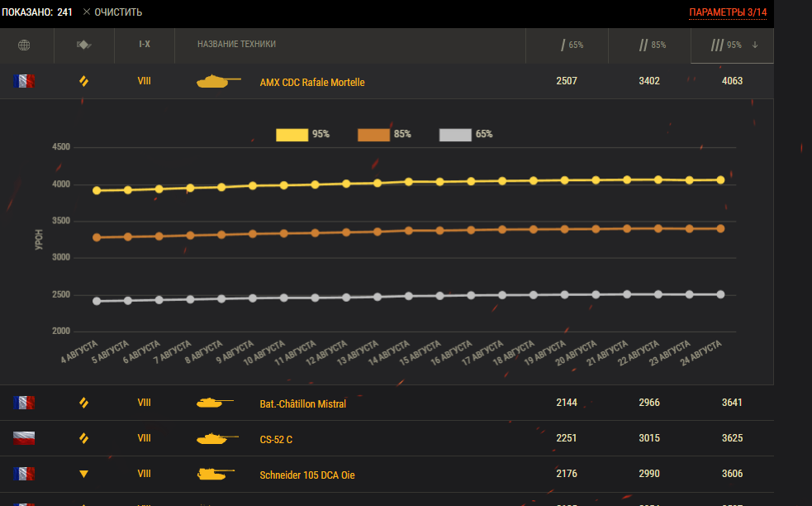Expand the Schneider 105 DCA Oie row
Image resolution: width=812 pixels, height=506 pixels.
[387, 474]
